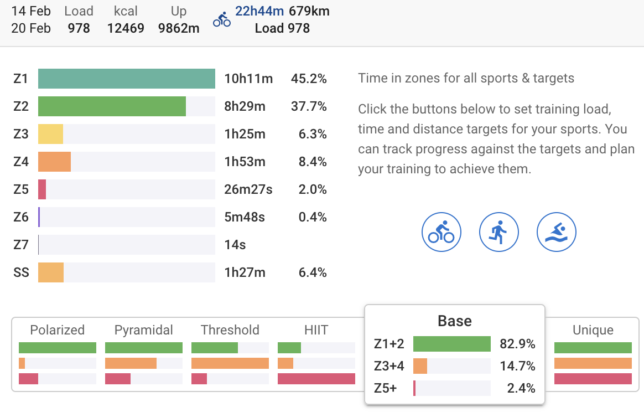The height and width of the screenshot is (412, 644).
Task: Select the Unique distribution chart
Action: click(593, 354)
